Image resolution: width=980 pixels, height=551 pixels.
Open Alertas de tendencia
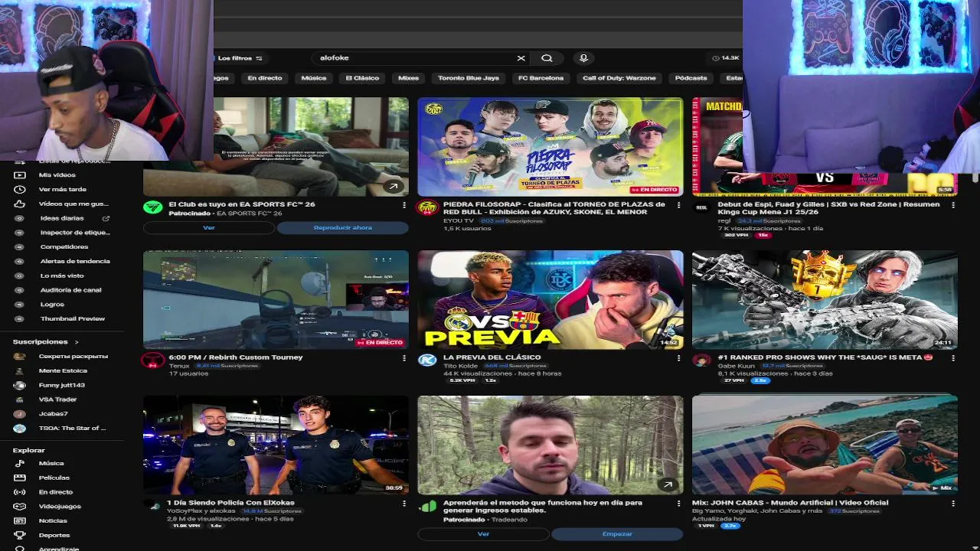coord(74,261)
